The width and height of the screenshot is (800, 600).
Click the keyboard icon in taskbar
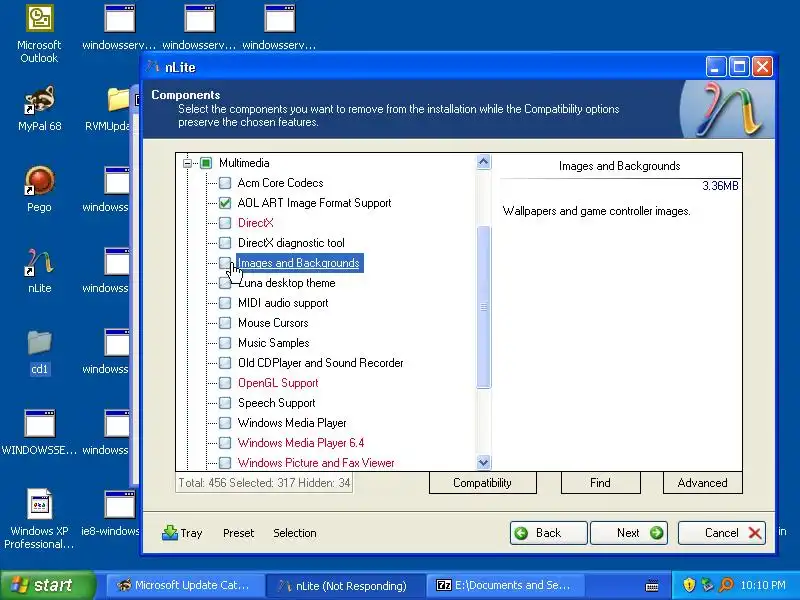[x=652, y=586]
